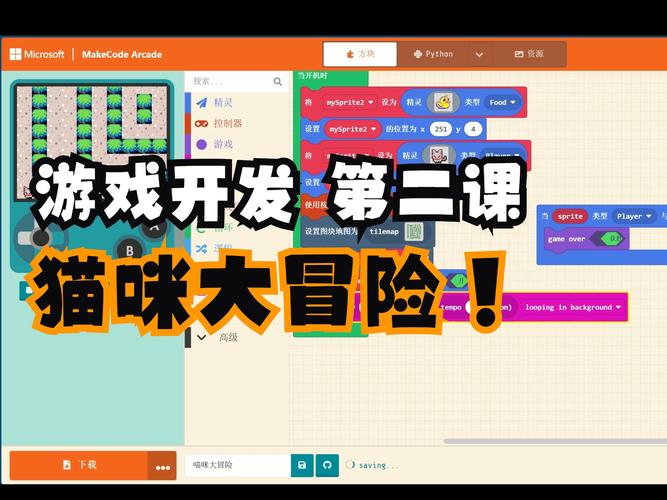Click the save project disk icon
Image resolution: width=667 pixels, height=500 pixels.
pyautogui.click(x=302, y=465)
